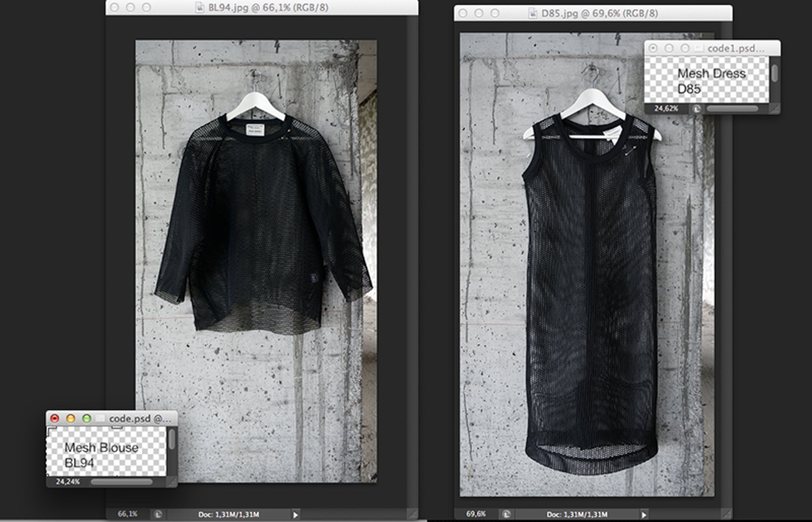Click the resize corner of the D85.jpg window
Screen dimensions: 812x522
[x=727, y=514]
